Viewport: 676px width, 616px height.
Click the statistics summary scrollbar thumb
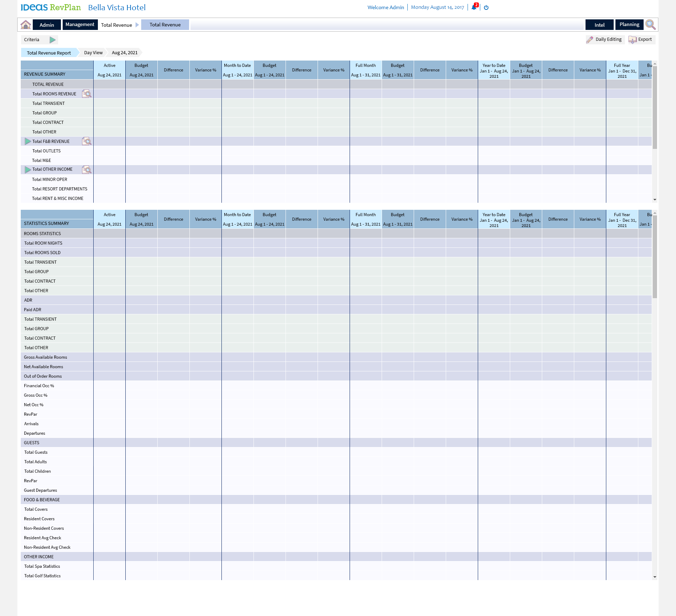coord(655,257)
